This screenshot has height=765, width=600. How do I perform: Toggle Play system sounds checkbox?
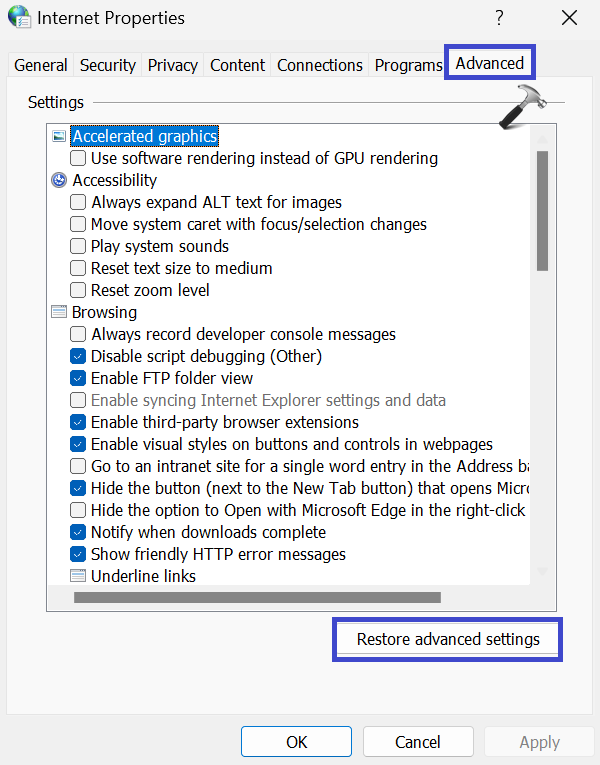click(78, 246)
